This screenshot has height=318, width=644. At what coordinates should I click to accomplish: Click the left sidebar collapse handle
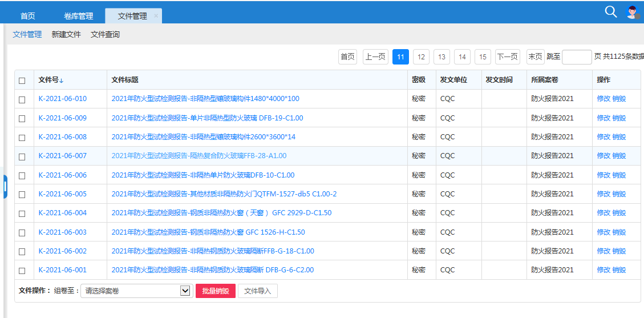coord(5,187)
